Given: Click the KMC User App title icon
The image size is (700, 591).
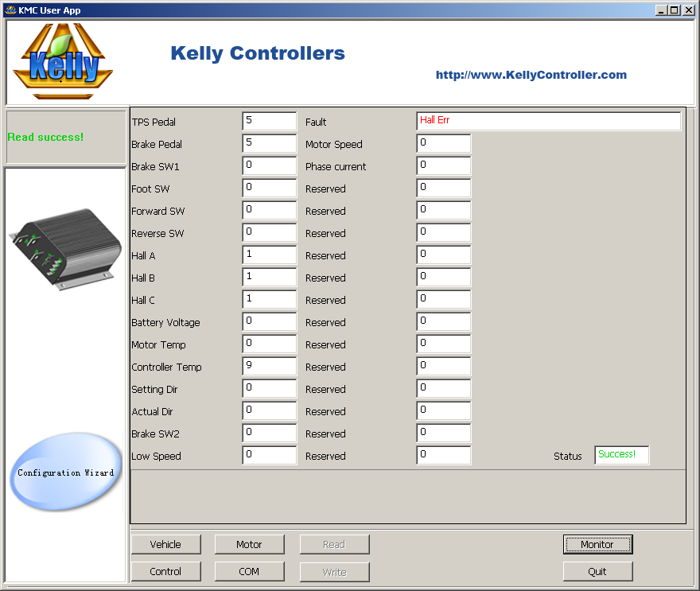Looking at the screenshot, I should tap(10, 10).
